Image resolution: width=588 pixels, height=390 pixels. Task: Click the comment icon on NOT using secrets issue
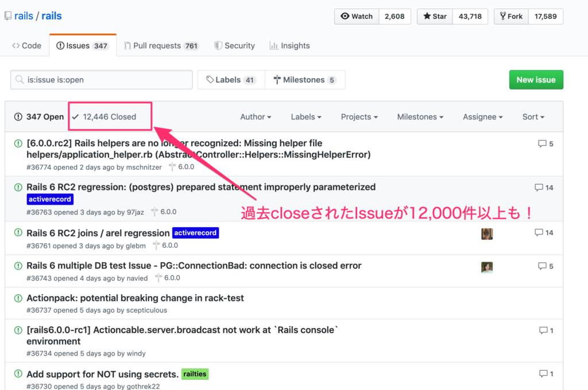tap(543, 374)
